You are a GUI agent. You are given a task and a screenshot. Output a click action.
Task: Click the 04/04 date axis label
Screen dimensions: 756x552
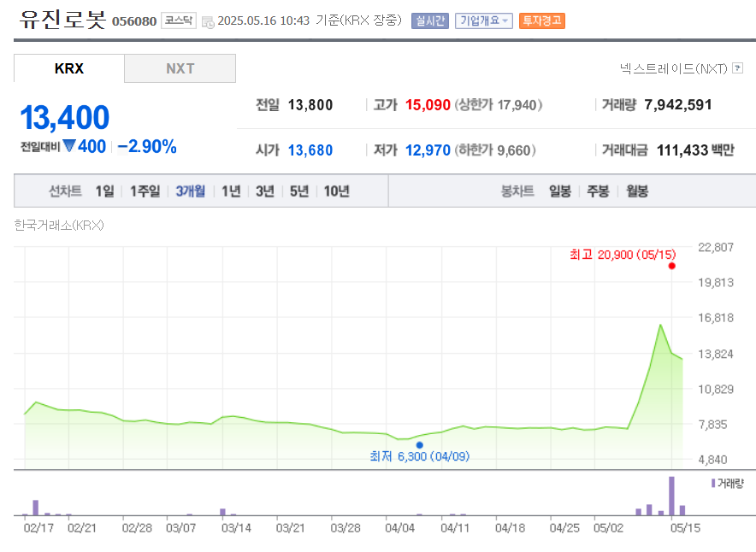(399, 528)
